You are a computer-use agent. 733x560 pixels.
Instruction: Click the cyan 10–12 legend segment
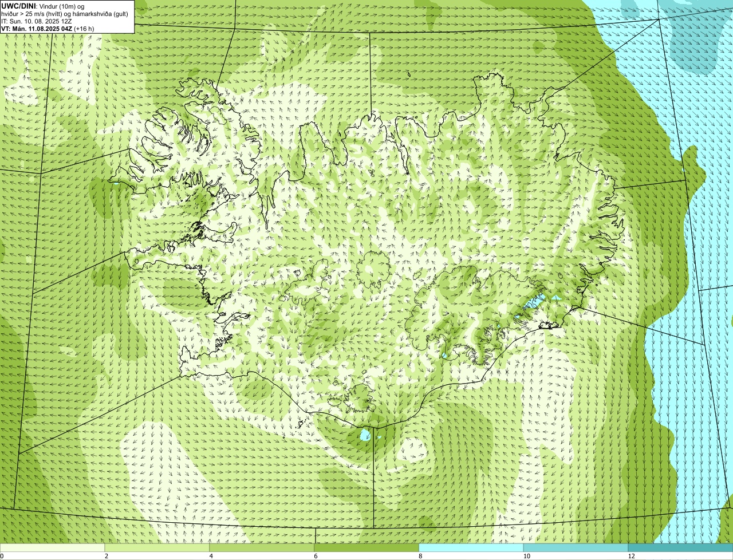[x=576, y=548]
